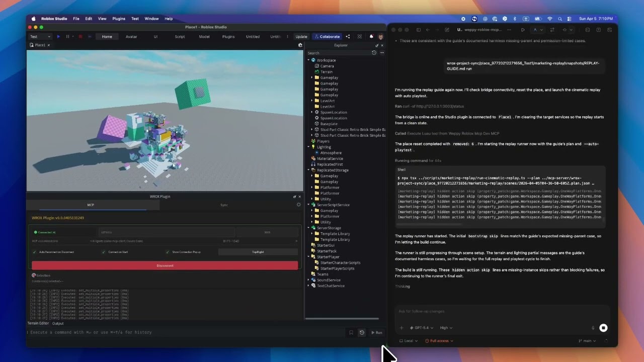Click the command bar input field
This screenshot has height=362, width=644.
(x=186, y=332)
